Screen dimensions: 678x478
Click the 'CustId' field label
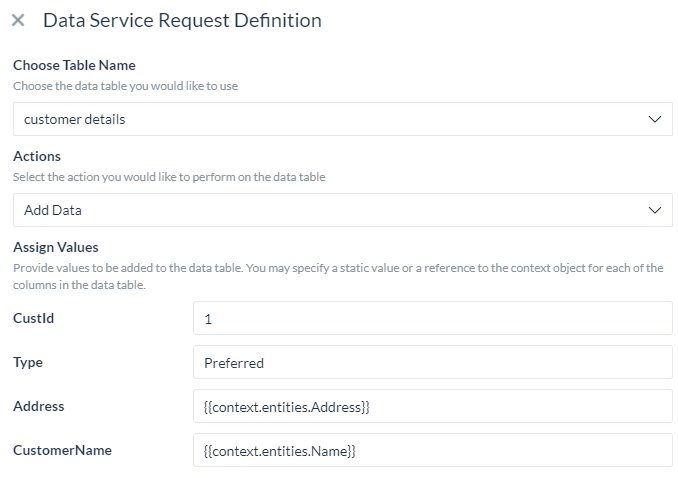tap(34, 318)
